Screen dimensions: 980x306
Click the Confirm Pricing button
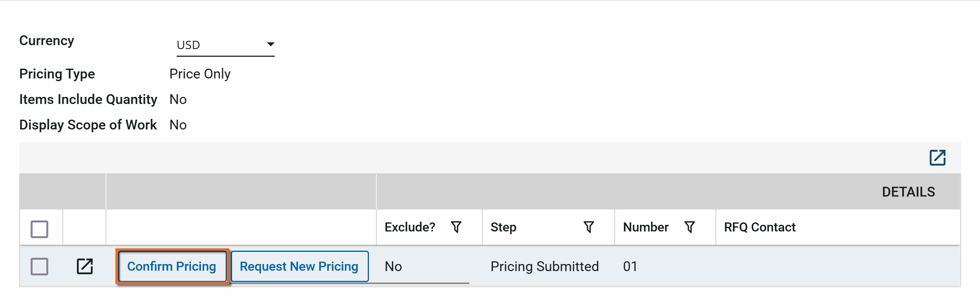click(x=172, y=266)
